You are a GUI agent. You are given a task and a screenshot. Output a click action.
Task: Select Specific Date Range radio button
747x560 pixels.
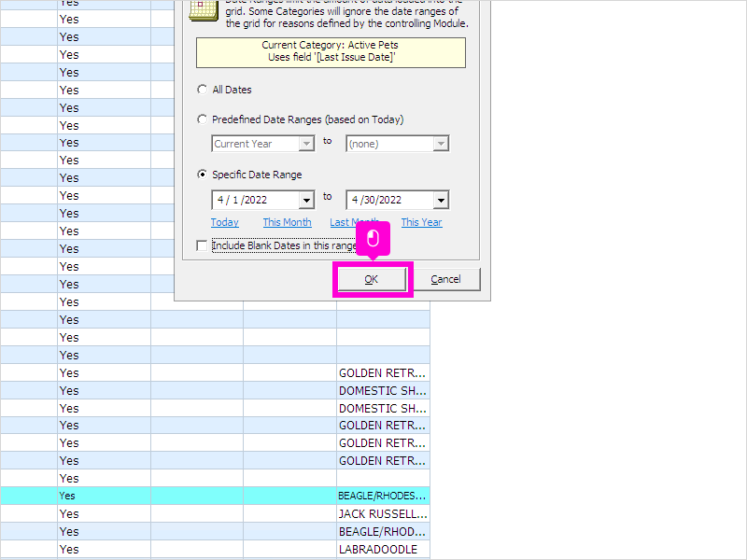pos(202,175)
